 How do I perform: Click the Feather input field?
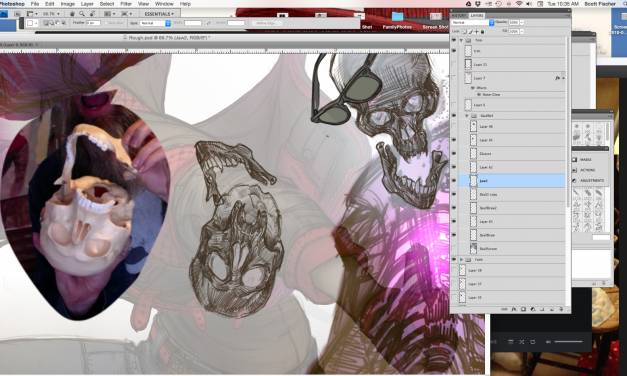pos(94,23)
